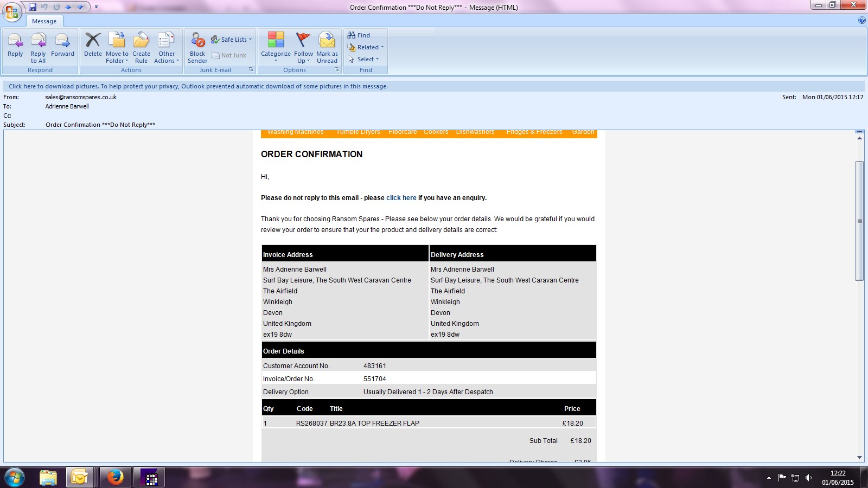Block the sender of this email
Screen dimensions: 868x488
[x=197, y=47]
